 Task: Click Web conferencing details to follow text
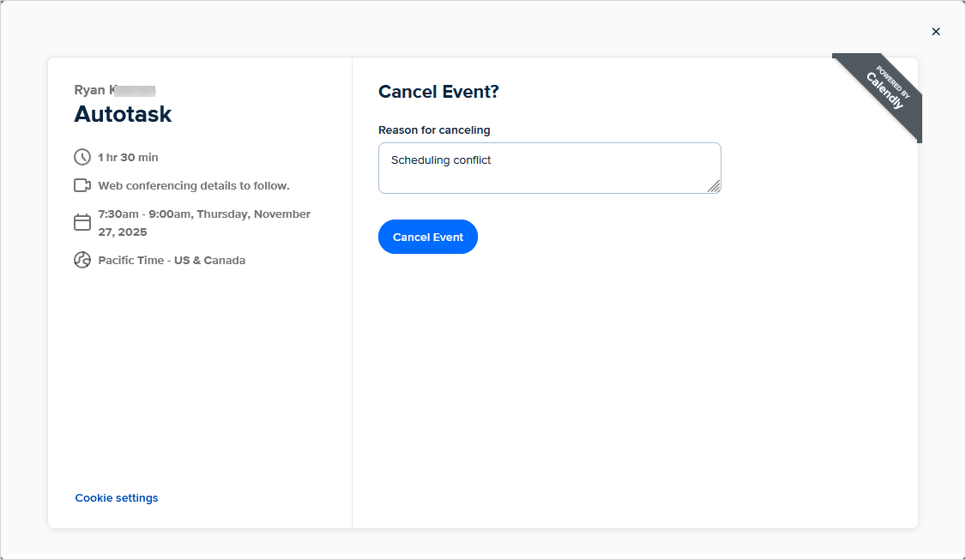click(193, 185)
